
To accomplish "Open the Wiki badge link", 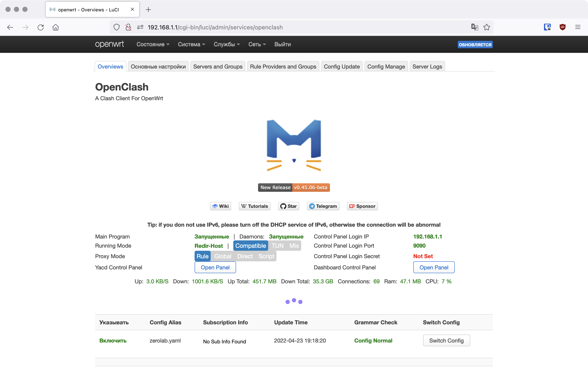I will 220,206.
